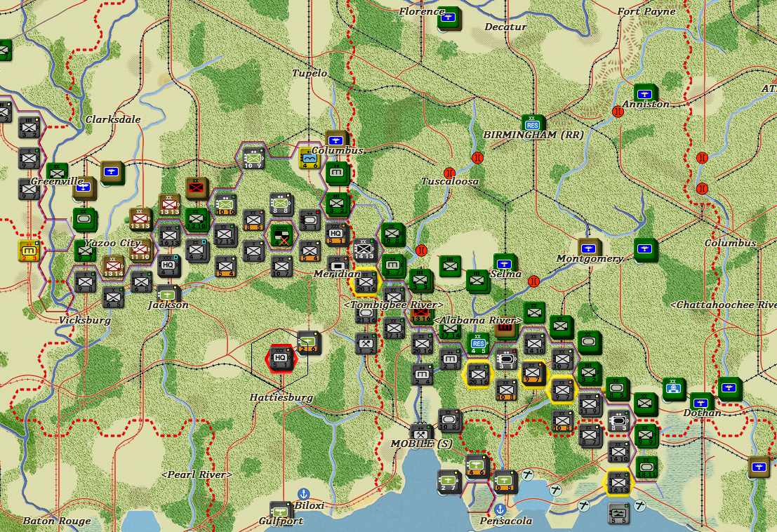This screenshot has width=777, height=532.
Task: Select the HQ 4-1 counter above Jackson
Action: pyautogui.click(x=168, y=265)
